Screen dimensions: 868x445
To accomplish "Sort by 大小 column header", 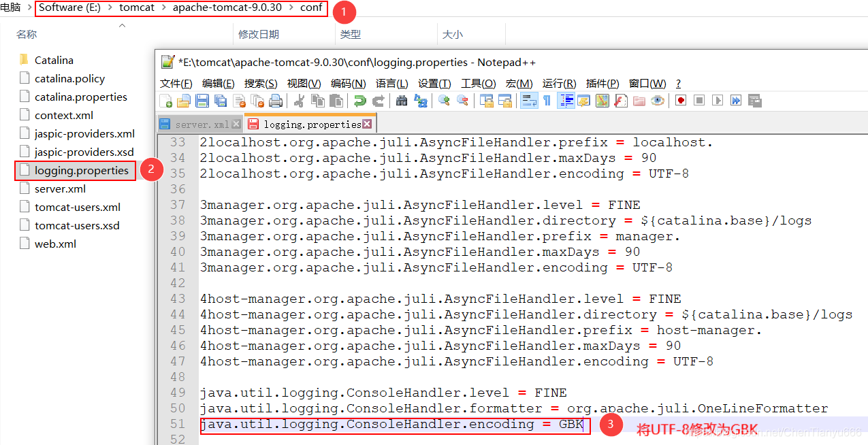I will point(453,34).
